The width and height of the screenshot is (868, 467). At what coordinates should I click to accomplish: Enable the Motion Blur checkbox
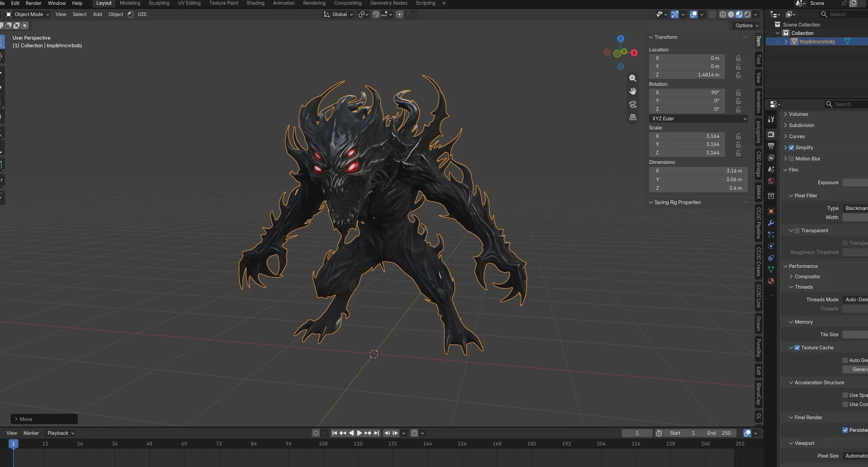[792, 159]
